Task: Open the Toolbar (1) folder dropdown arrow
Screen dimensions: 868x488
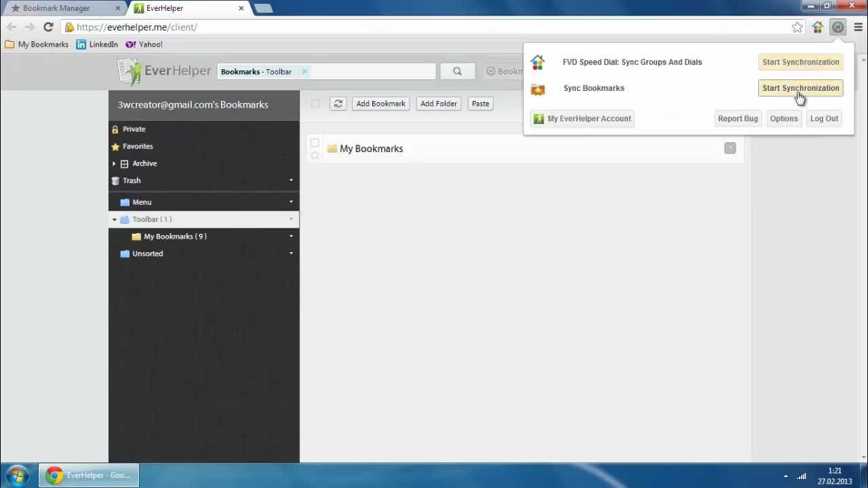Action: [291, 219]
